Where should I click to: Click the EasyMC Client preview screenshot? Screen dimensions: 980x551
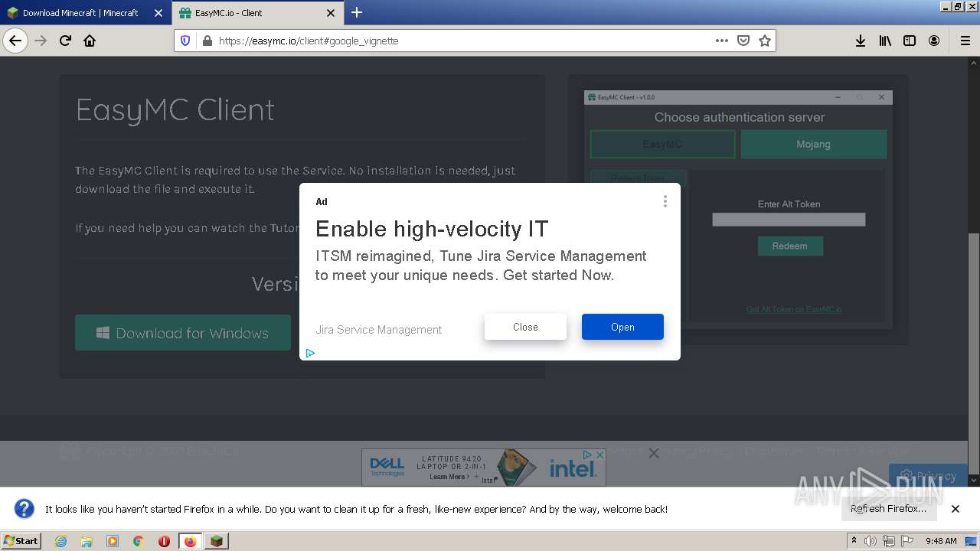(738, 210)
